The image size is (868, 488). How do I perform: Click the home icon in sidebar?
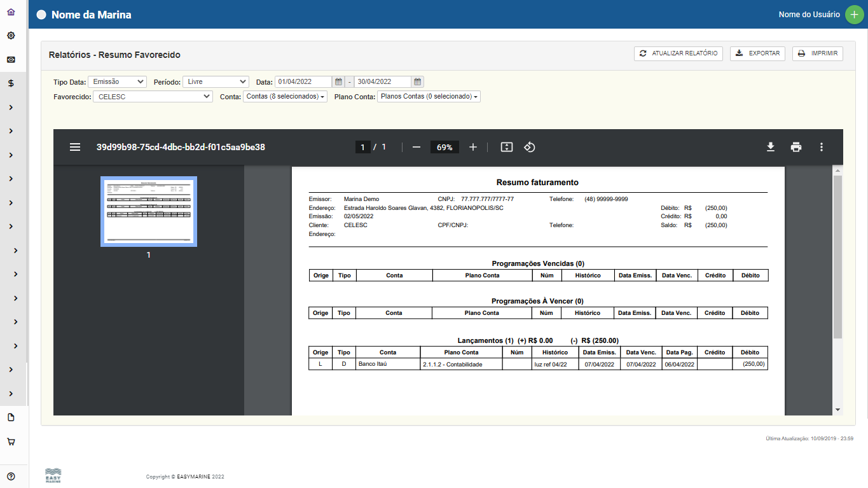coord(11,12)
